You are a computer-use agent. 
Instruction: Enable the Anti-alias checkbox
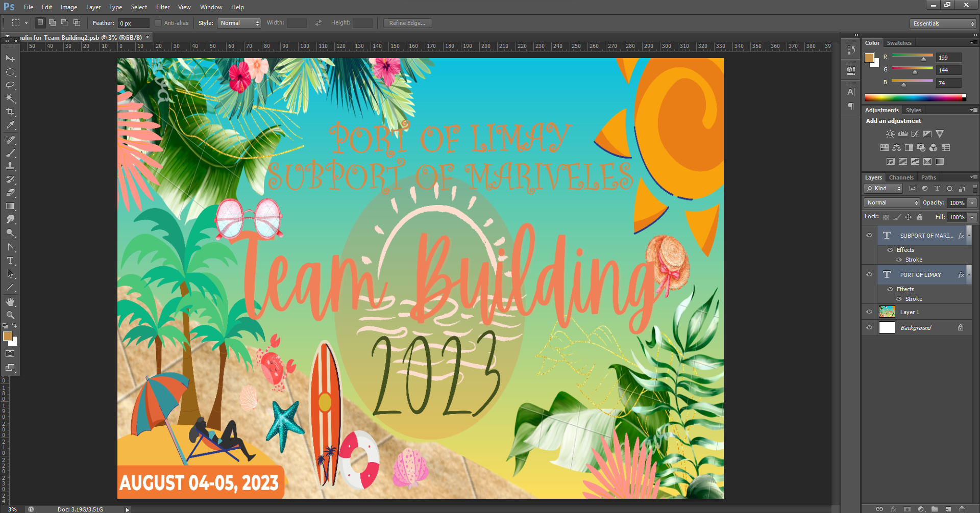158,23
